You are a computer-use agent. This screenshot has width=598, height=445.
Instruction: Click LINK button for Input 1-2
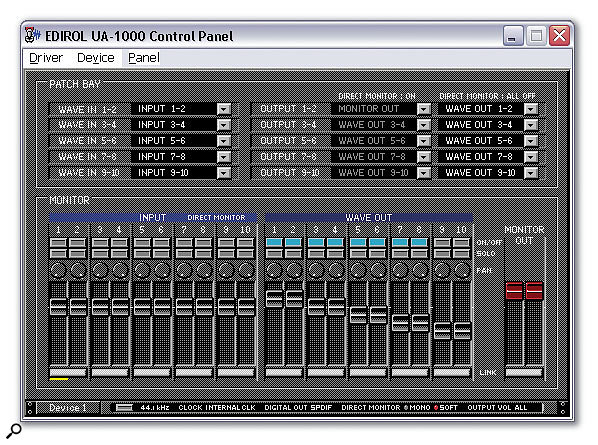68,373
